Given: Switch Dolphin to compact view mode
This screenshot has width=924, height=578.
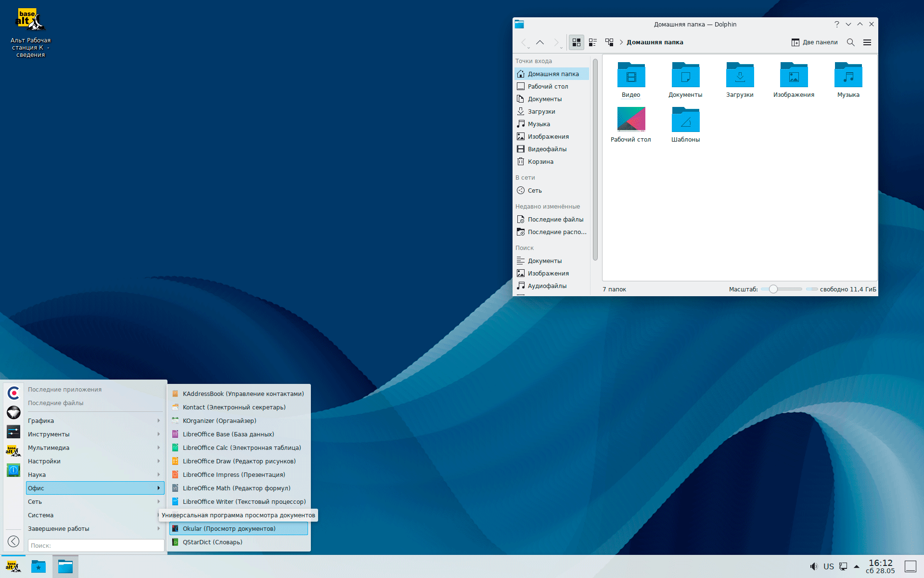Looking at the screenshot, I should point(593,42).
